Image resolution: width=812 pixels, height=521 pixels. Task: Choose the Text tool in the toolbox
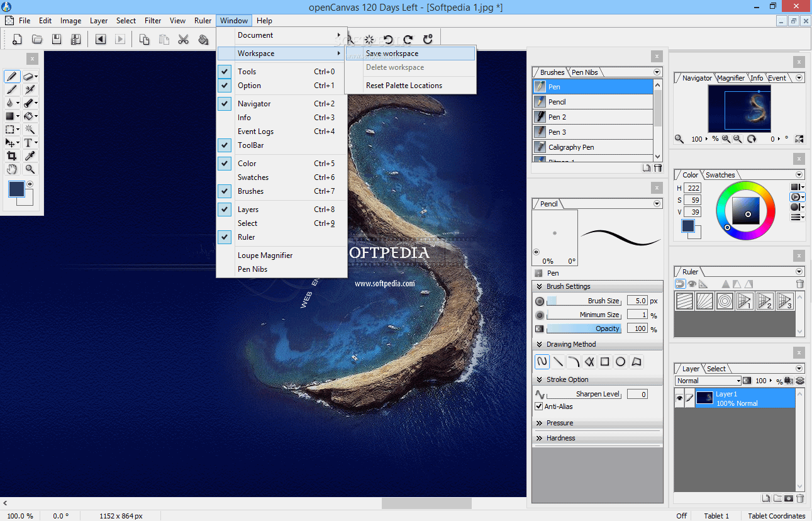[x=30, y=143]
